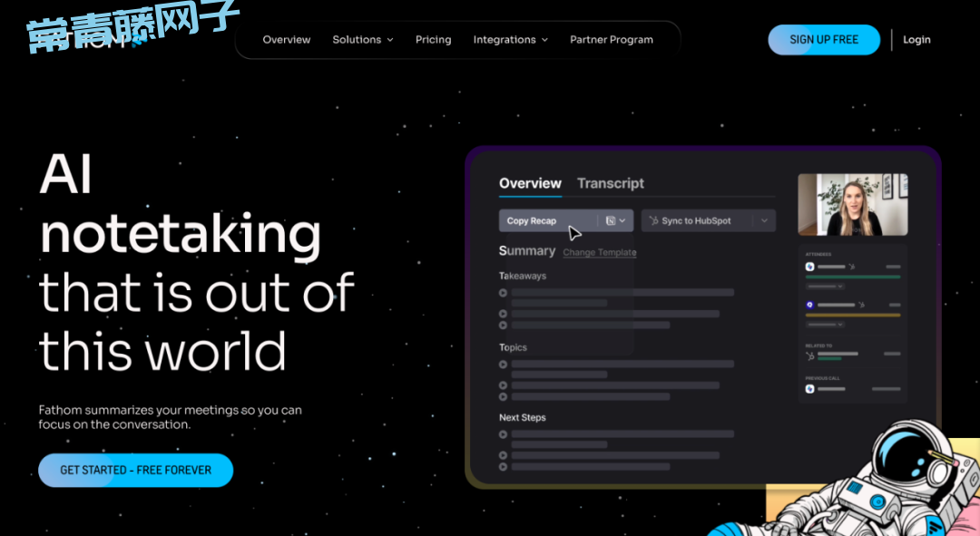Viewport: 980px width, 536px height.
Task: Switch to the Transcript tab
Action: pyautogui.click(x=610, y=183)
